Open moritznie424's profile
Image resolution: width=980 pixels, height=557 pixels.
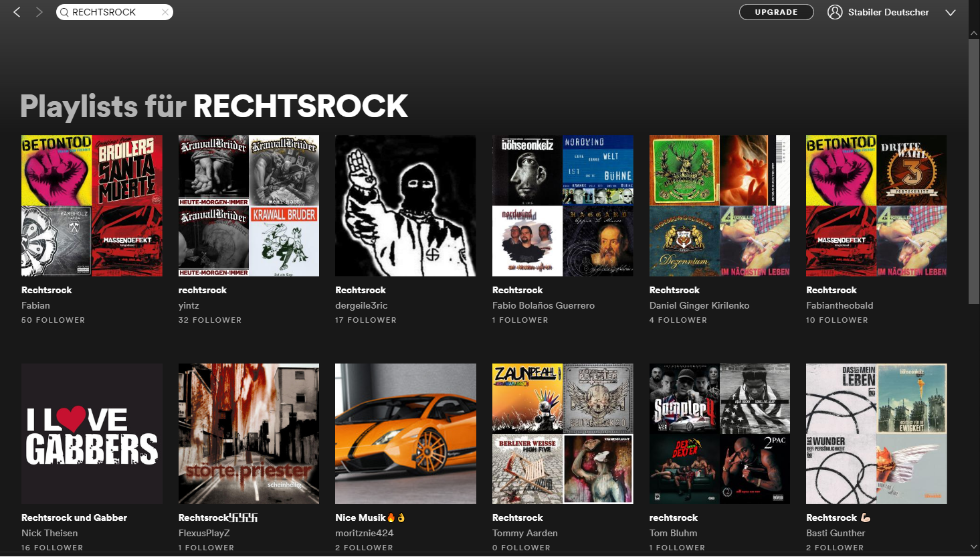[364, 533]
